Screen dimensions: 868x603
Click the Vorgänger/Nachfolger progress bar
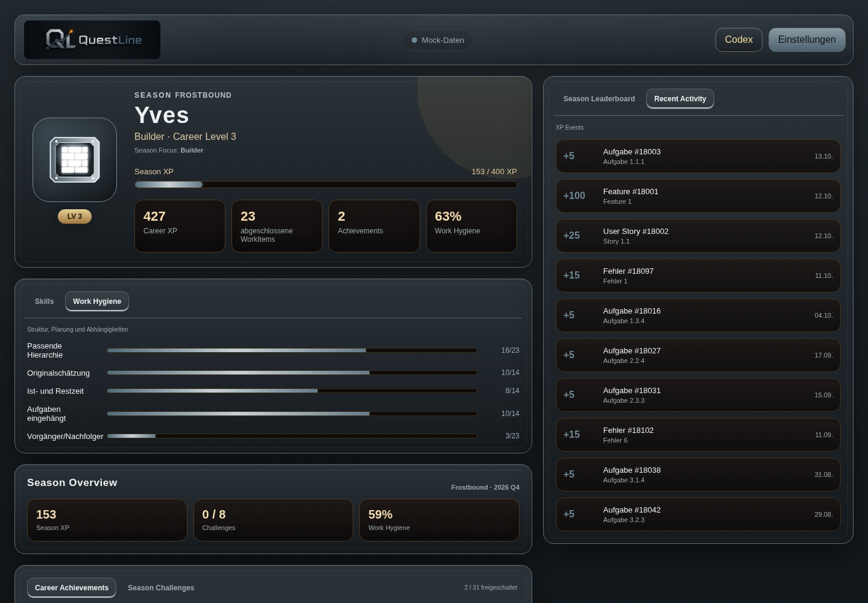(x=292, y=436)
